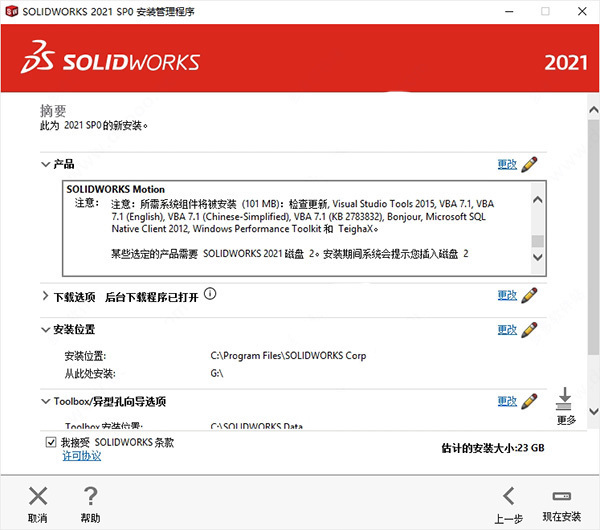Click the 更多 download arrow icon
The width and height of the screenshot is (600, 530).
[x=565, y=399]
